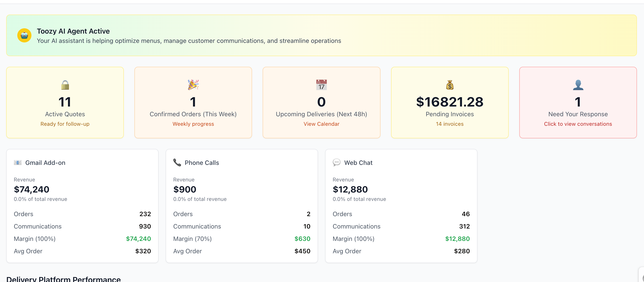Click the party popper Confirmed Orders icon

(193, 85)
